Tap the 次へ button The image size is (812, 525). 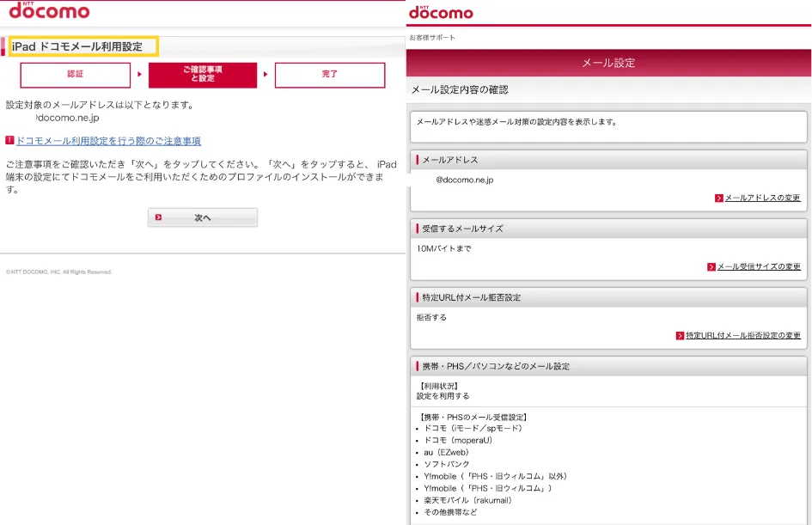203,217
